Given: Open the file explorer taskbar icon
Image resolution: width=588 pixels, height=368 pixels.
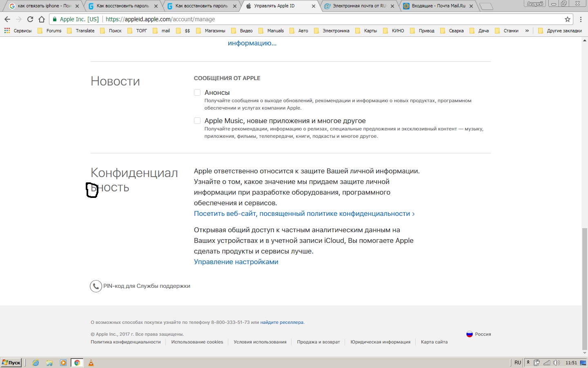Looking at the screenshot, I should point(49,363).
